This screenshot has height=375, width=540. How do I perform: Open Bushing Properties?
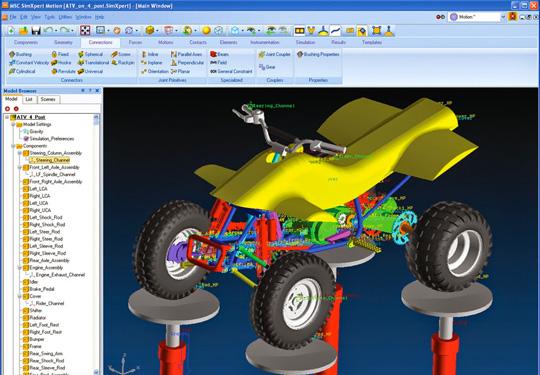coord(318,54)
